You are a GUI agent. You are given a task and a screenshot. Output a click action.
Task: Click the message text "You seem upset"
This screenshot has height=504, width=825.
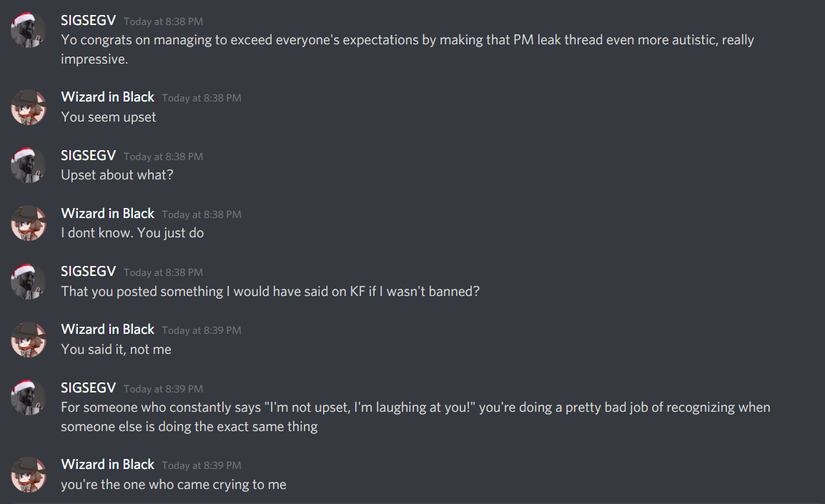[x=108, y=117]
